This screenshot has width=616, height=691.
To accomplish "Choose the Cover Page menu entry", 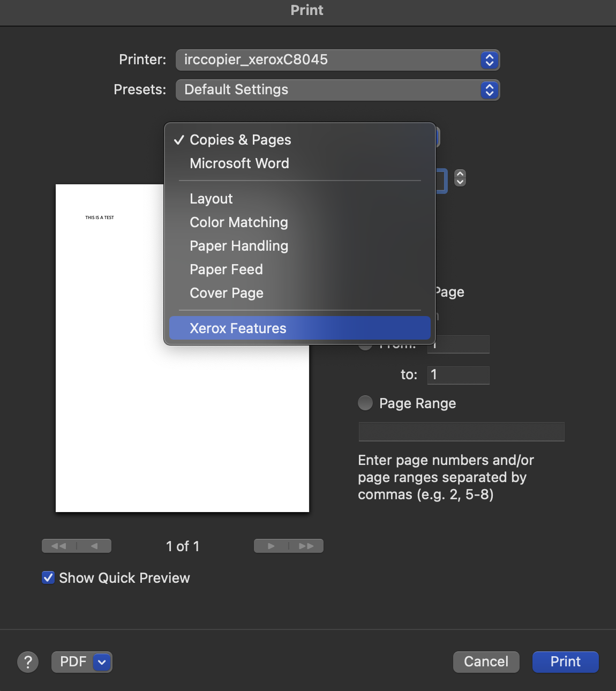I will 227,293.
